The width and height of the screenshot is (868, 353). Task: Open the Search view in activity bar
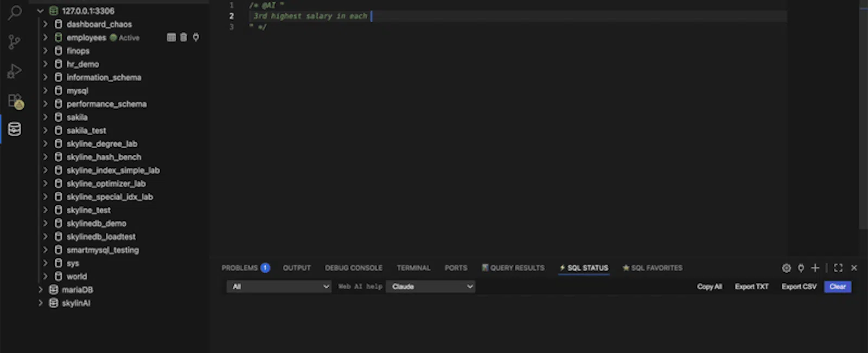pyautogui.click(x=15, y=12)
